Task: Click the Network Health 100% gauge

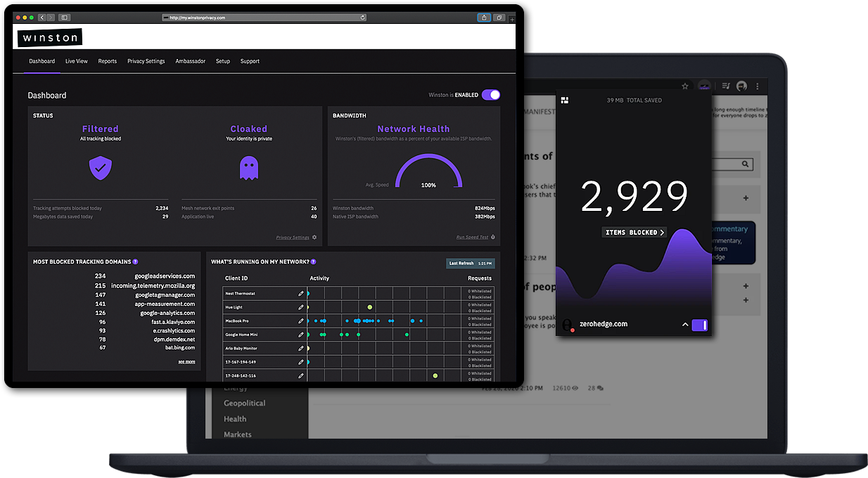Action: 428,171
